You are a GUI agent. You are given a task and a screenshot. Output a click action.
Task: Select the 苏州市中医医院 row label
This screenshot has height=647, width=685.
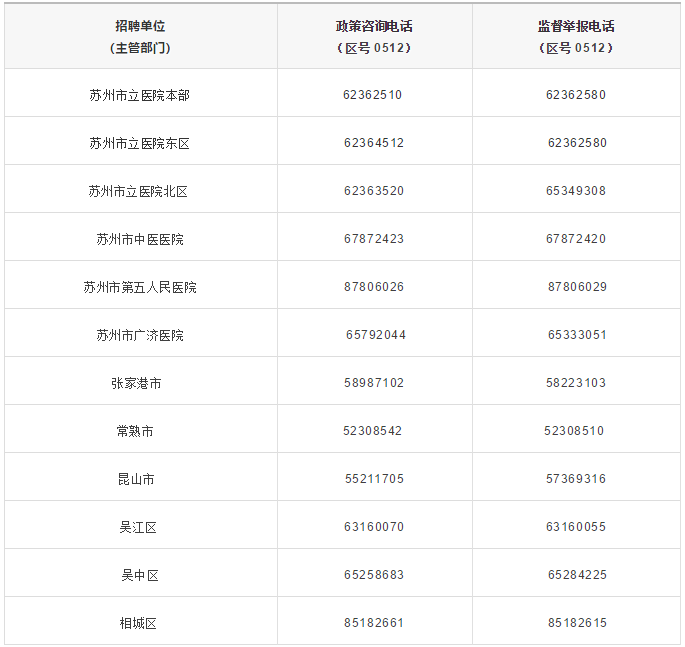[x=140, y=239]
